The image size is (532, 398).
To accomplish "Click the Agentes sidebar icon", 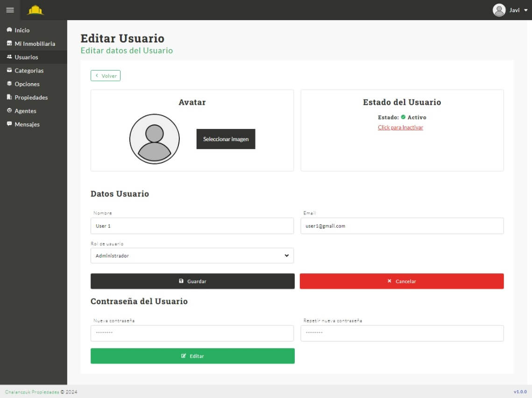I will click(9, 111).
